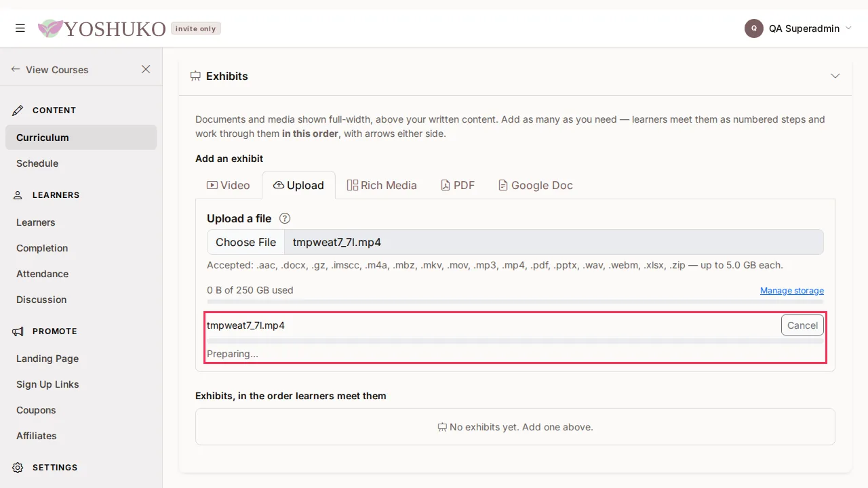Screen dimensions: 868x488
Task: Click the QA Superadmin avatar
Action: point(753,28)
